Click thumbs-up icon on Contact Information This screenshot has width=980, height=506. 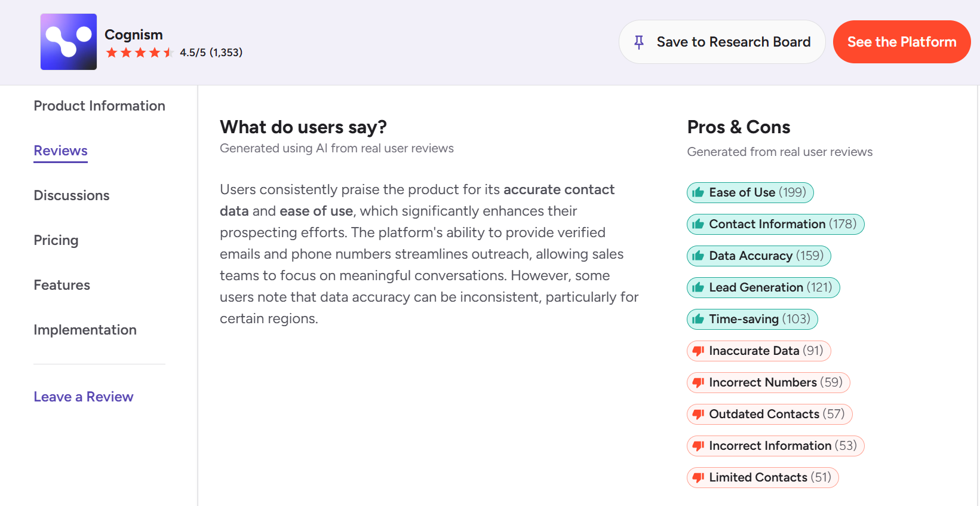click(x=698, y=224)
